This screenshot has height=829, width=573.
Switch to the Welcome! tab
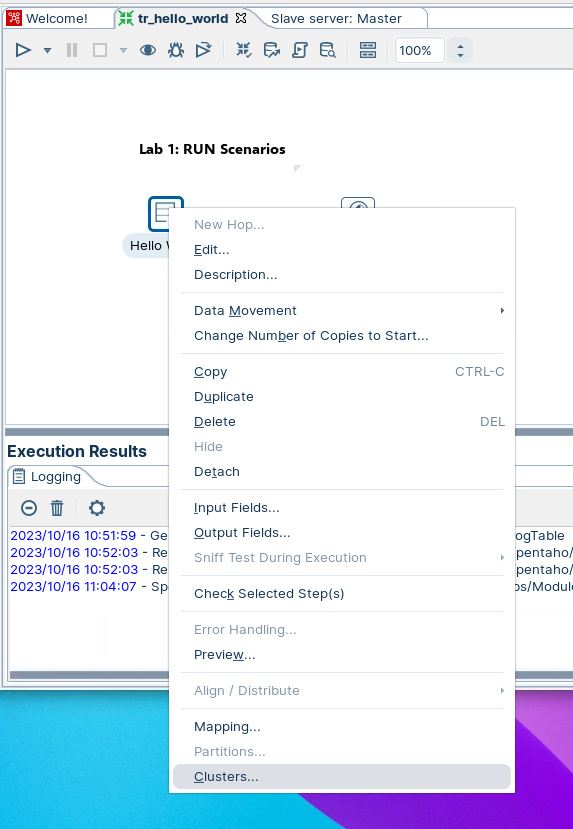57,19
